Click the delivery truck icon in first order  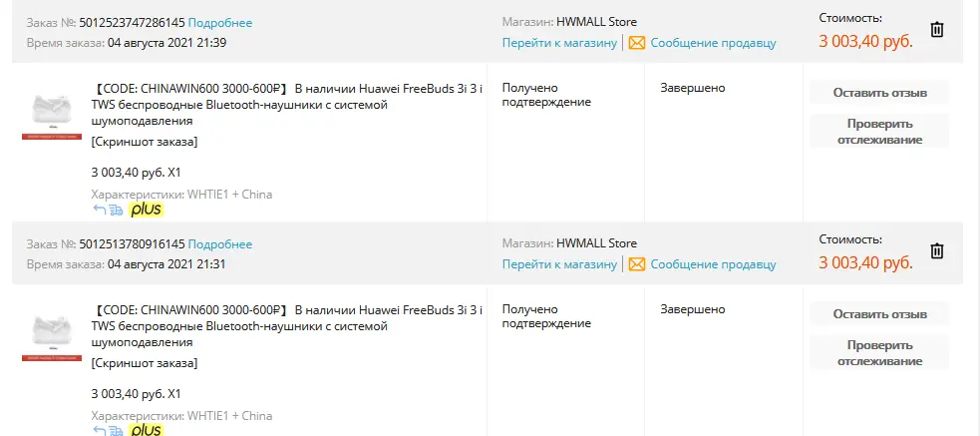click(116, 211)
